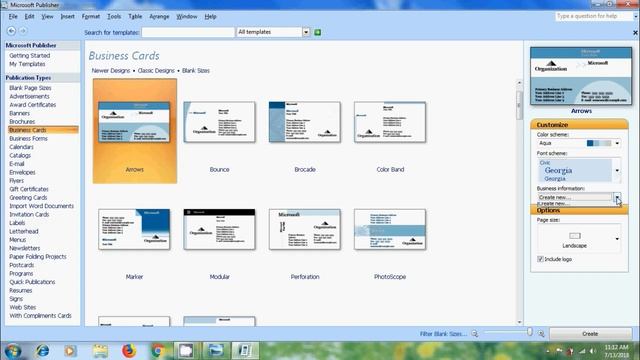Launch Firefox from the taskbar

pyautogui.click(x=129, y=351)
